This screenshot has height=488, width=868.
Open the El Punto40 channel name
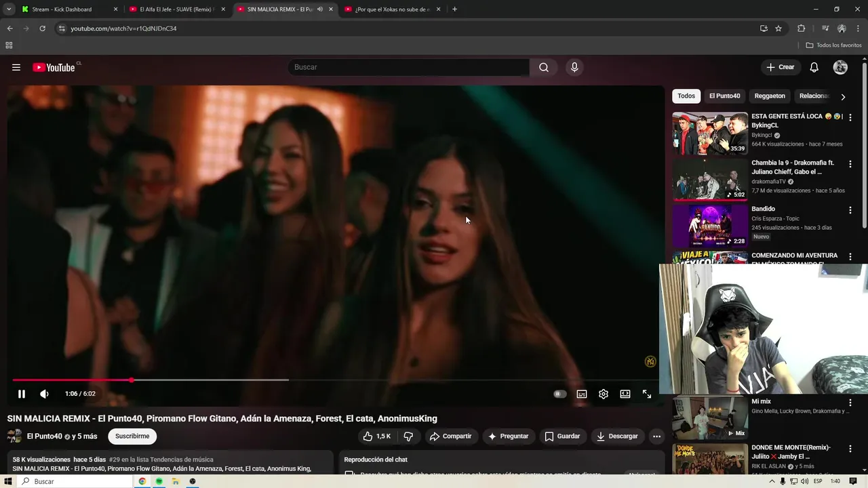click(x=44, y=436)
